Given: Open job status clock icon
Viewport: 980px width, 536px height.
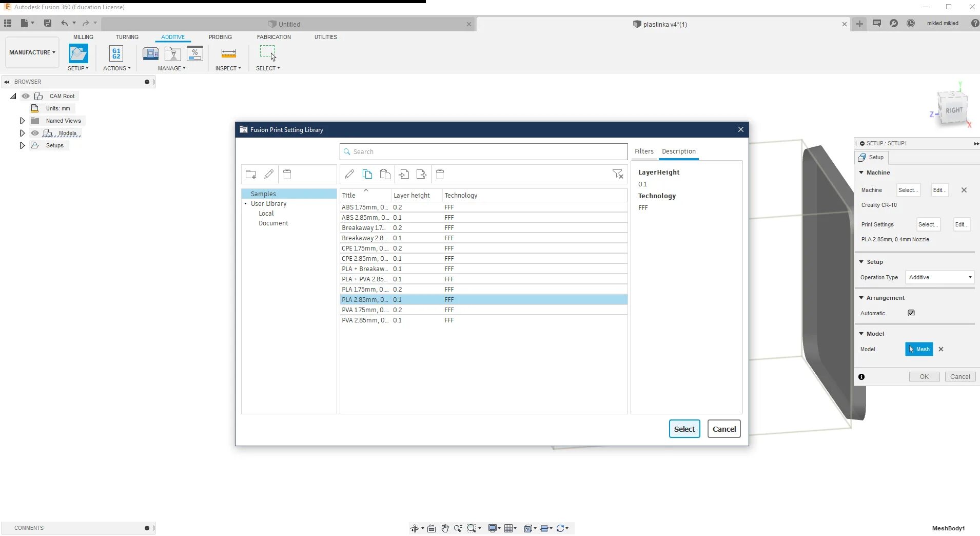Looking at the screenshot, I should (x=911, y=23).
